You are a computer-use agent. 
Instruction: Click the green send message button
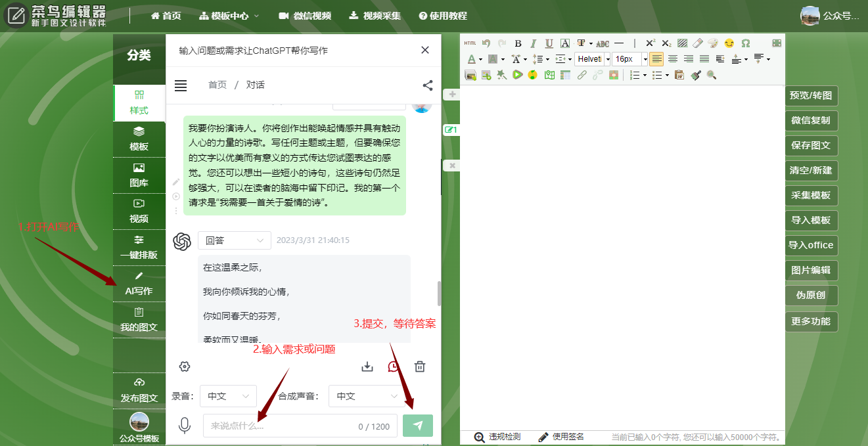point(418,426)
